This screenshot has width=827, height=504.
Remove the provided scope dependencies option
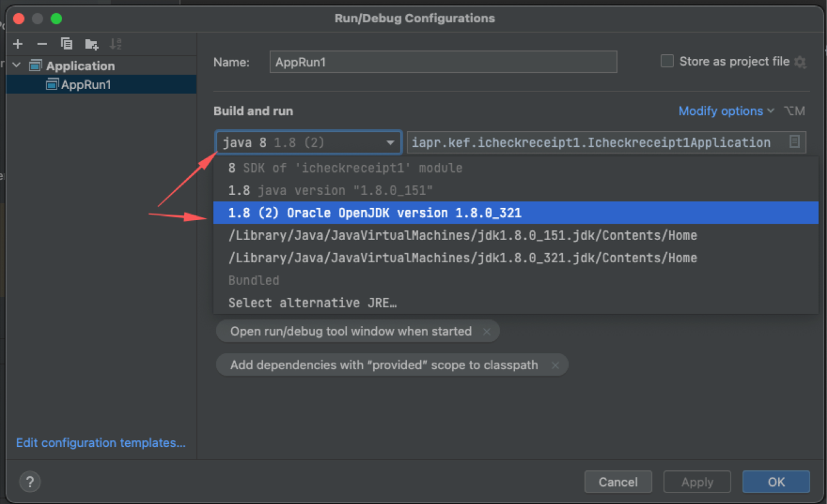(x=556, y=364)
